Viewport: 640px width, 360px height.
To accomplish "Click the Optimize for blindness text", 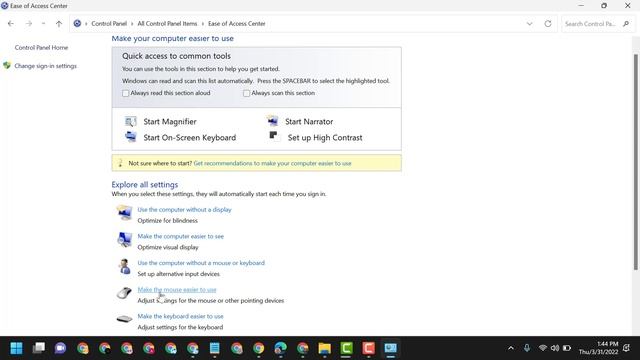I will 167,220.
